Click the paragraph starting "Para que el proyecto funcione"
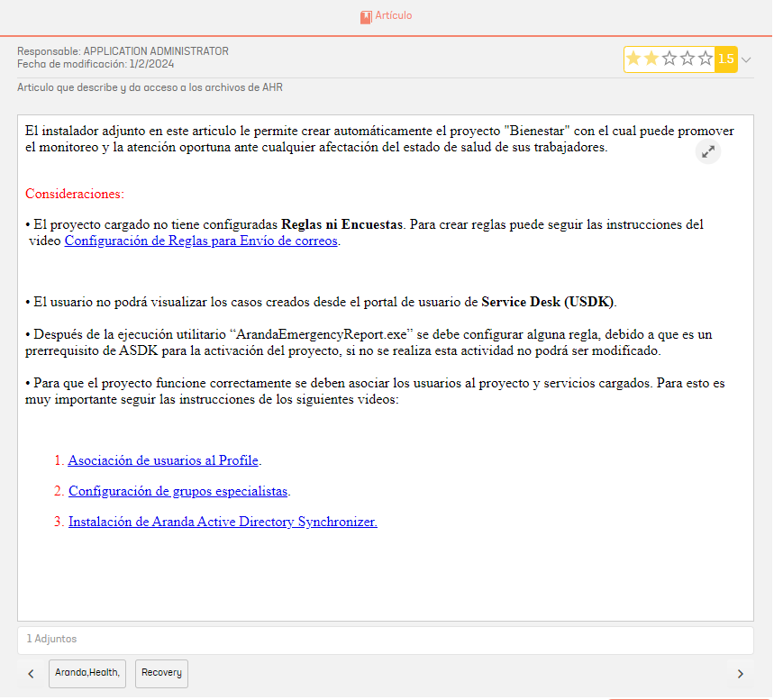Screen dimensions: 774x700 375,391
